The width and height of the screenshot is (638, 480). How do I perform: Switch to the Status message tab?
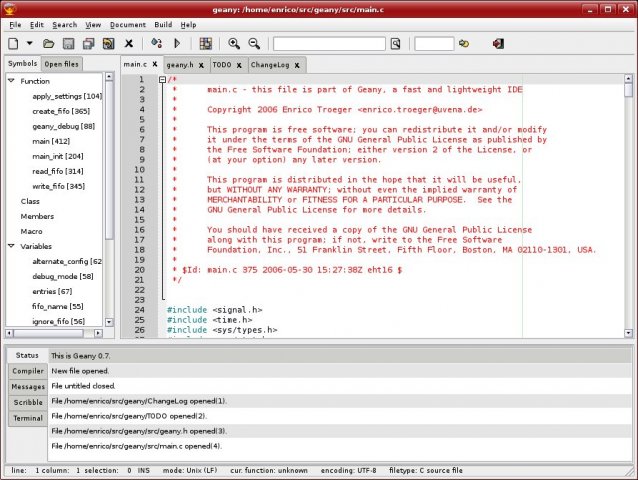27,355
